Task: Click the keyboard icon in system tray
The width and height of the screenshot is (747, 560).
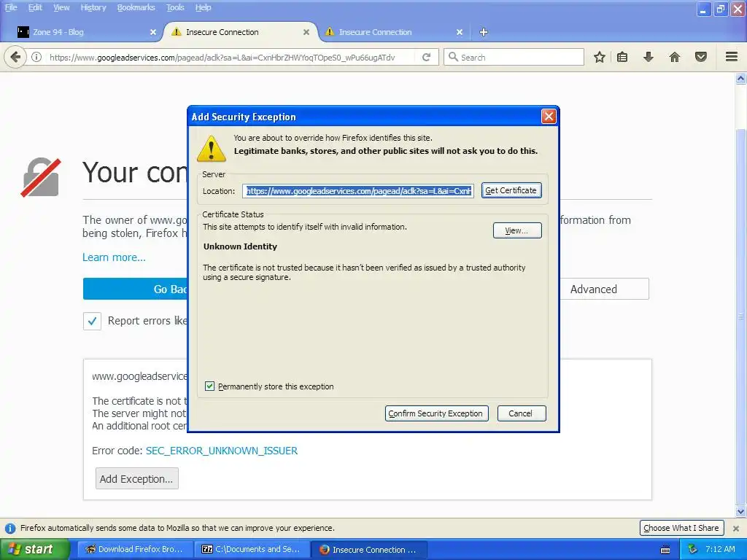Action: click(x=665, y=550)
